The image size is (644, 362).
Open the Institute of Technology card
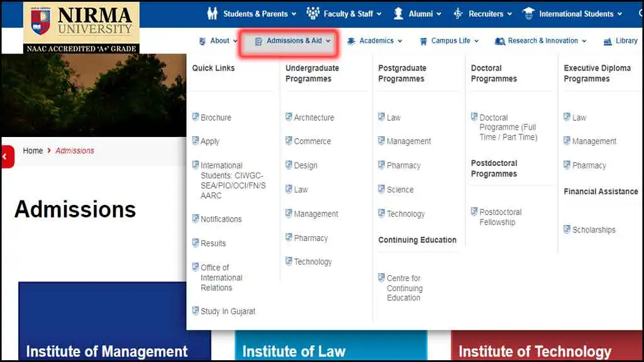pyautogui.click(x=535, y=351)
